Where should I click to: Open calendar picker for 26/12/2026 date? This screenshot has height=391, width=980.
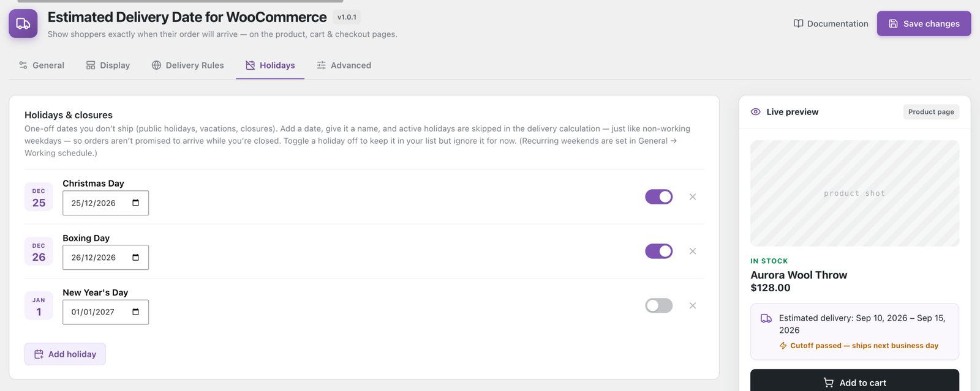pyautogui.click(x=136, y=257)
